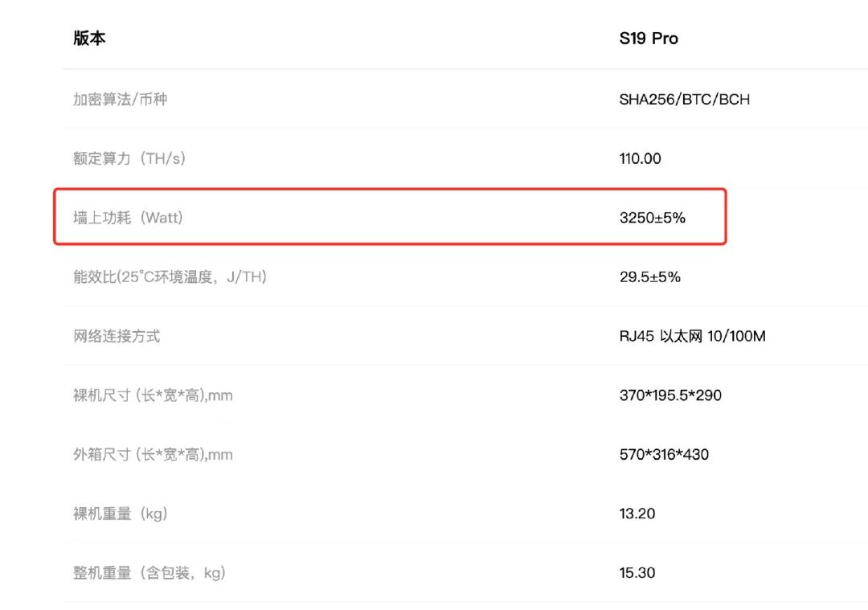This screenshot has height=610, width=868.
Task: Click the SHA256/BTC/BCH value
Action: point(684,100)
